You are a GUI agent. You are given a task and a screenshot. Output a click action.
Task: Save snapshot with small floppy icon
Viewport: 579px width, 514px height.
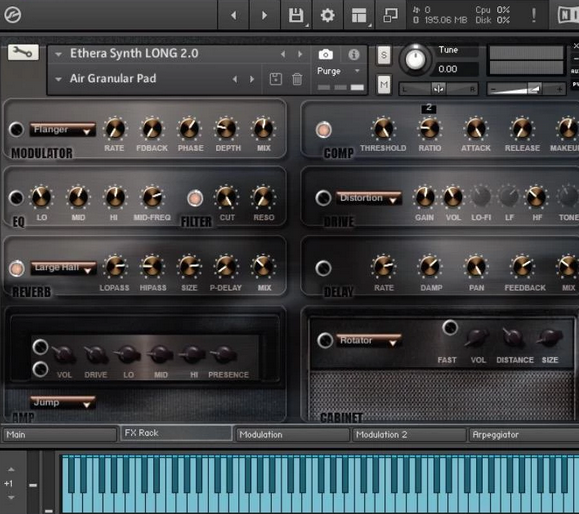point(275,79)
